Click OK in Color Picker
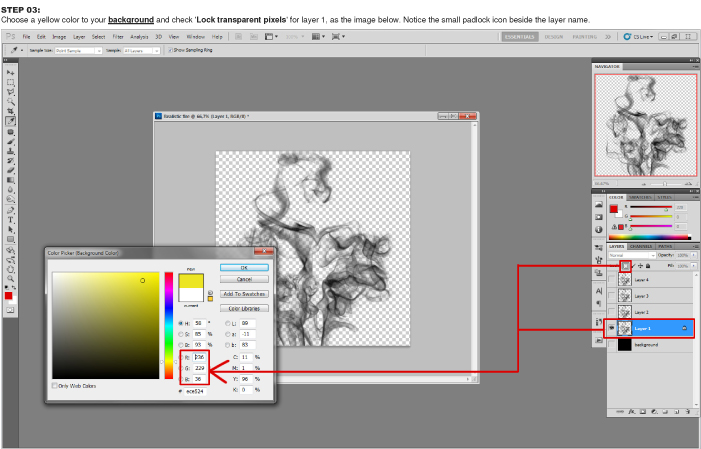The image size is (701, 449). (244, 267)
